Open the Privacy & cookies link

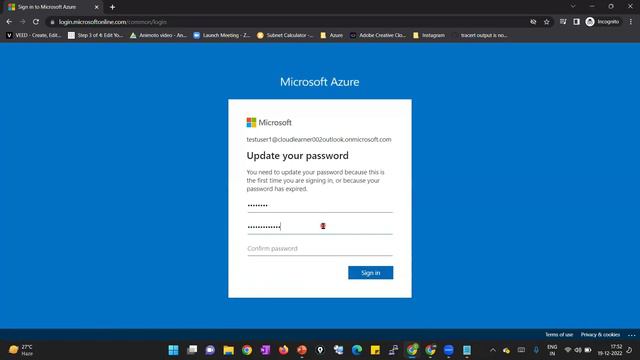[x=600, y=335]
